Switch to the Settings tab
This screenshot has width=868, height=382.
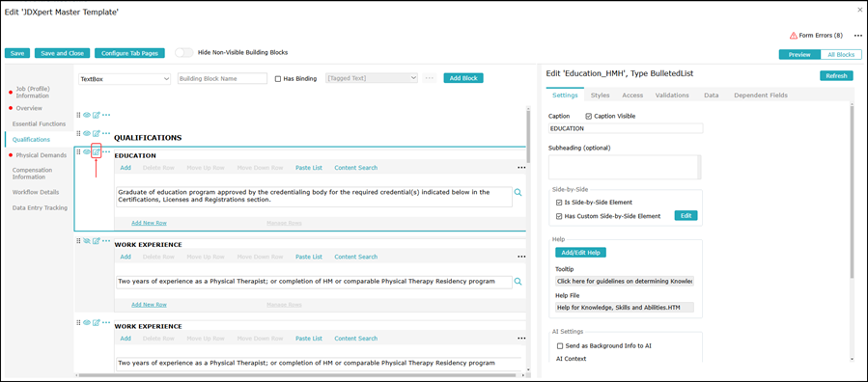click(565, 95)
